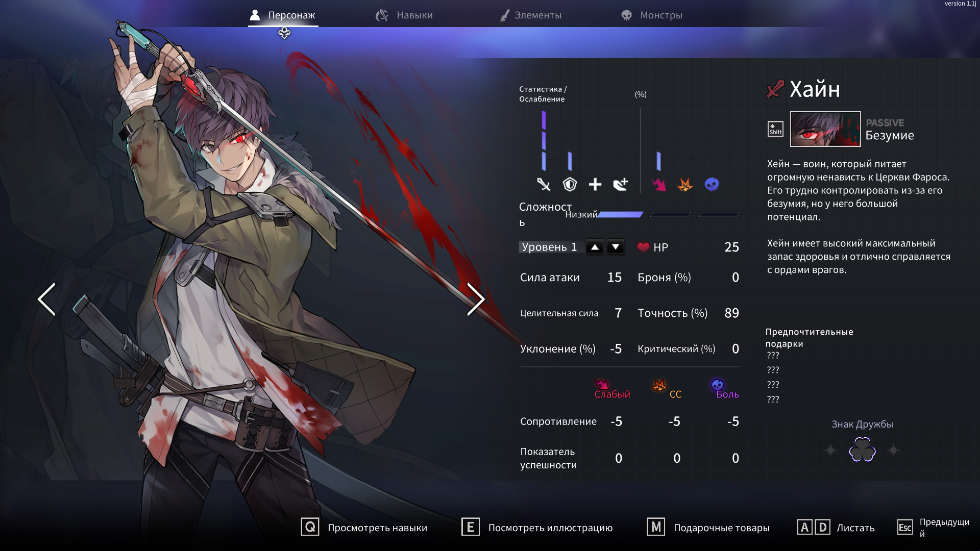Click the plus healing stat icon
Image resolution: width=980 pixels, height=551 pixels.
point(595,184)
